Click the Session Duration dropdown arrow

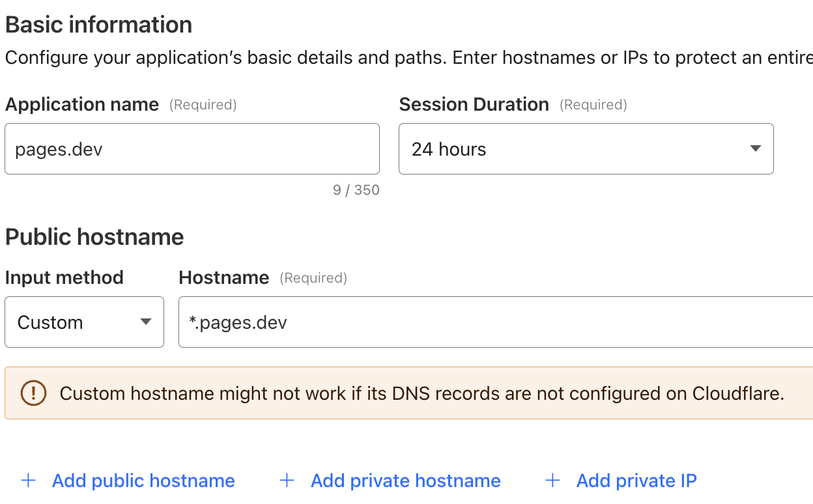point(755,149)
